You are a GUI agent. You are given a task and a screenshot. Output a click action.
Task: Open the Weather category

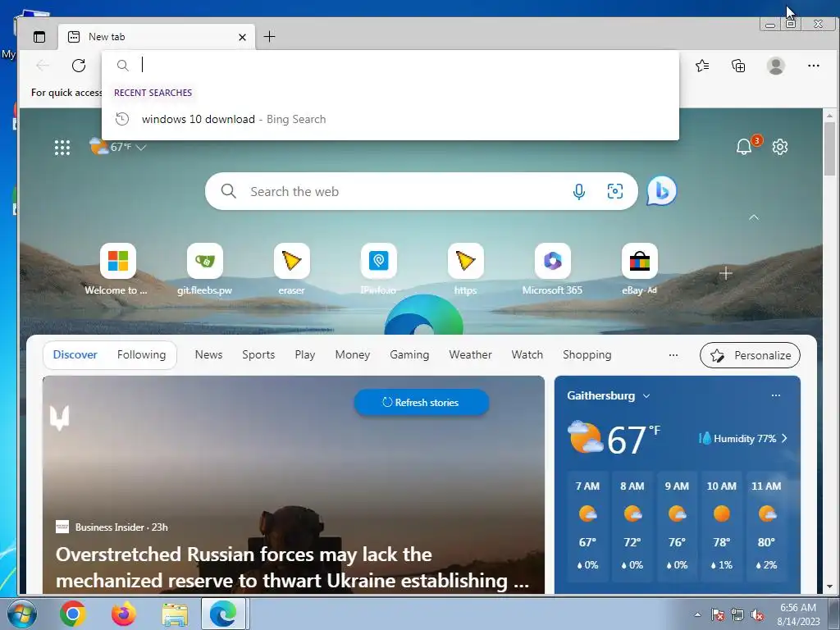470,354
